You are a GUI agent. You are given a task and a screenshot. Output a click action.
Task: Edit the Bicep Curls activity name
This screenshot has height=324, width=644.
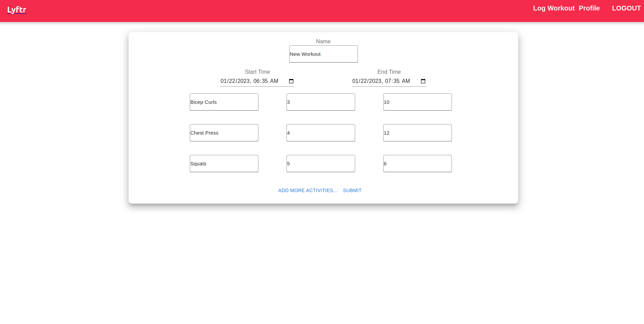(224, 102)
